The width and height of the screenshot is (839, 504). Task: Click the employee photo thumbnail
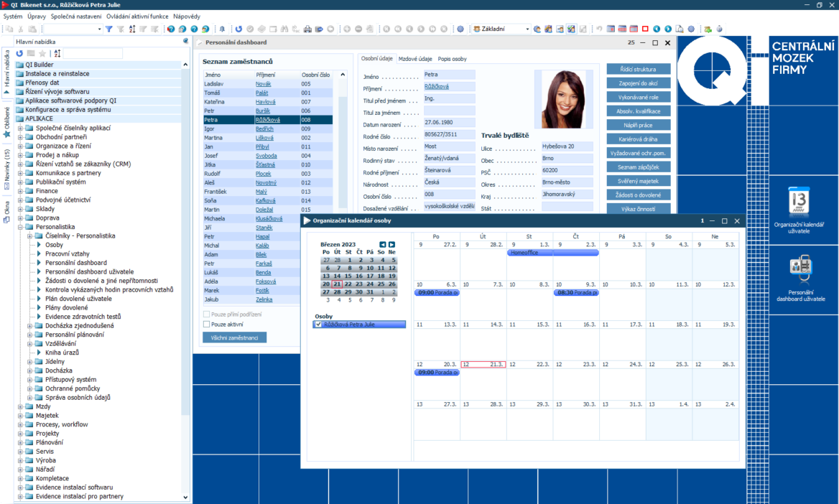[x=562, y=99]
